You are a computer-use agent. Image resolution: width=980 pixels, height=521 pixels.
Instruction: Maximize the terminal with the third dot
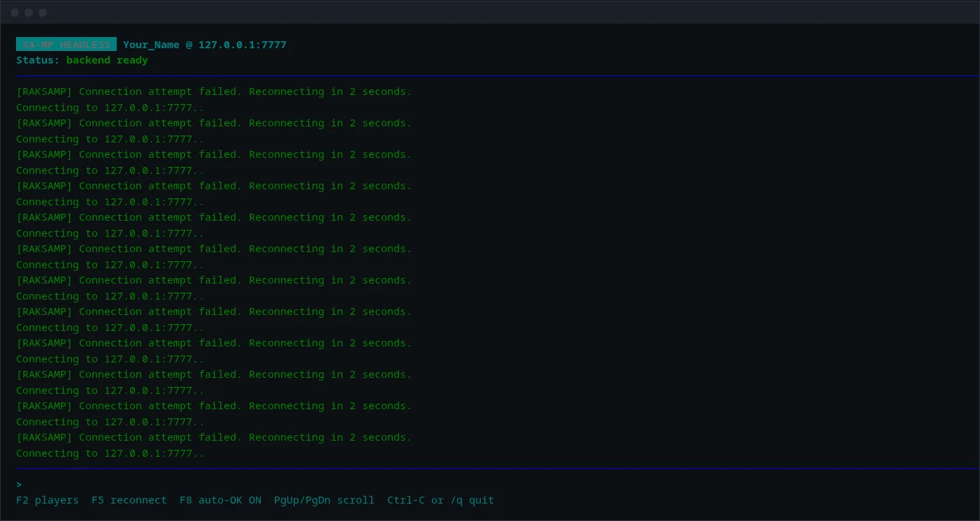[43, 13]
